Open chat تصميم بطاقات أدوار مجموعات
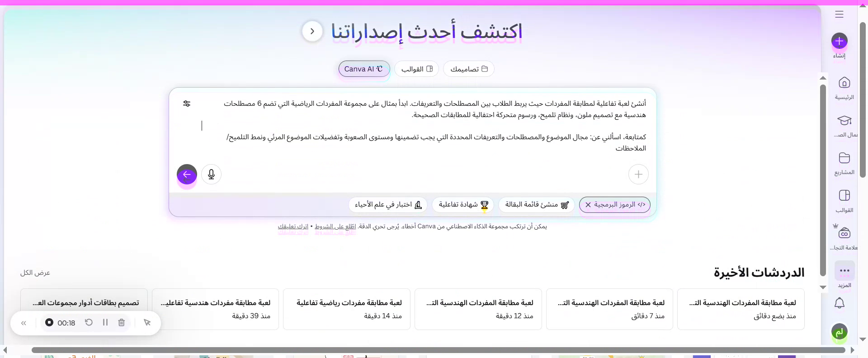The image size is (868, 358). [x=84, y=309]
